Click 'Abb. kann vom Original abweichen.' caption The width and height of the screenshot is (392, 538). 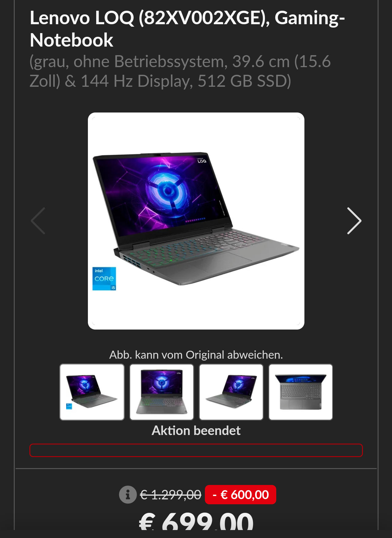(196, 355)
